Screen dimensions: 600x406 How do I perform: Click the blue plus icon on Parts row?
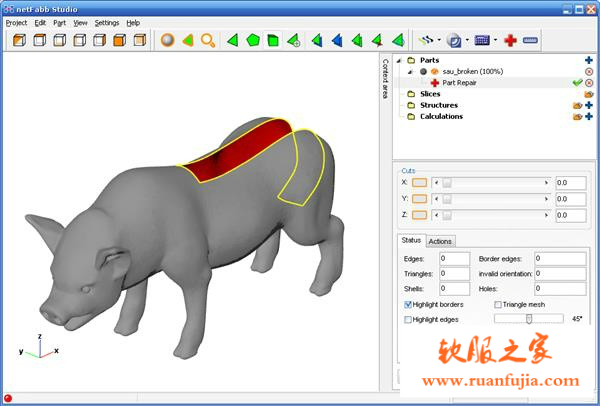589,60
